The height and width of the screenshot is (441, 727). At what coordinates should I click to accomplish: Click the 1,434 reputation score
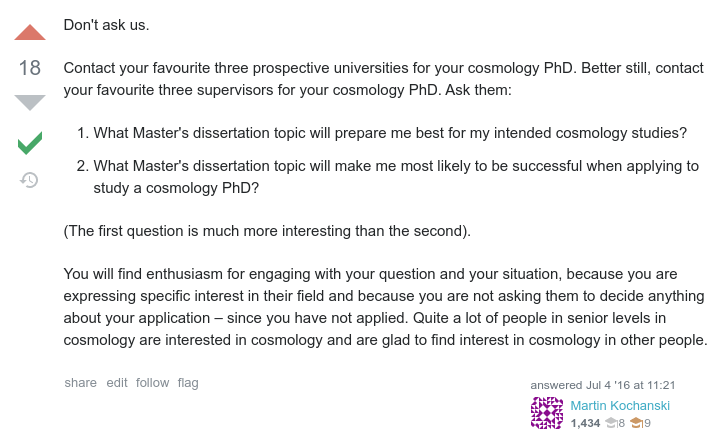[x=585, y=424]
